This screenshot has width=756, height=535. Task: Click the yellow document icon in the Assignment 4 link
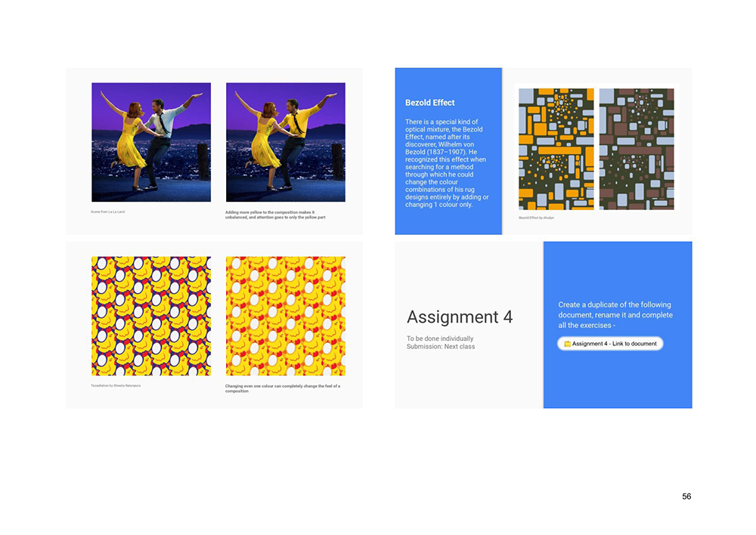tap(568, 344)
